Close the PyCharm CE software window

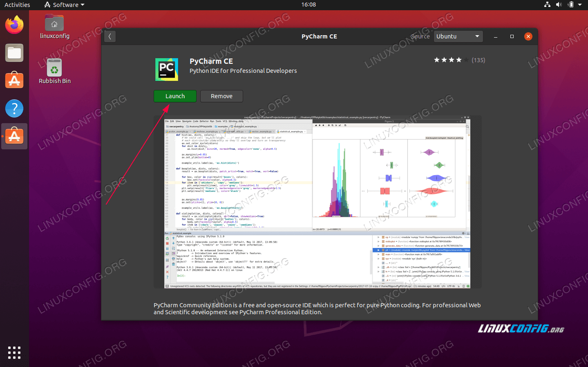click(x=528, y=36)
